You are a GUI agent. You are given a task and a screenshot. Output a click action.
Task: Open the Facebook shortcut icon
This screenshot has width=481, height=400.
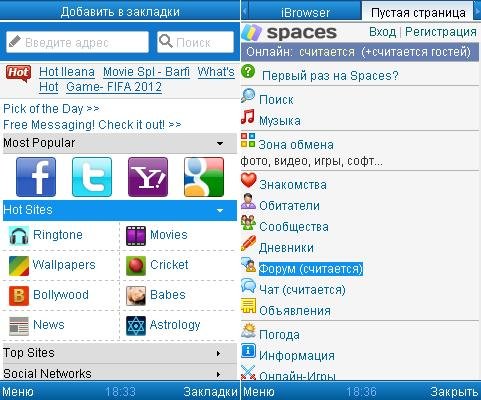(36, 177)
